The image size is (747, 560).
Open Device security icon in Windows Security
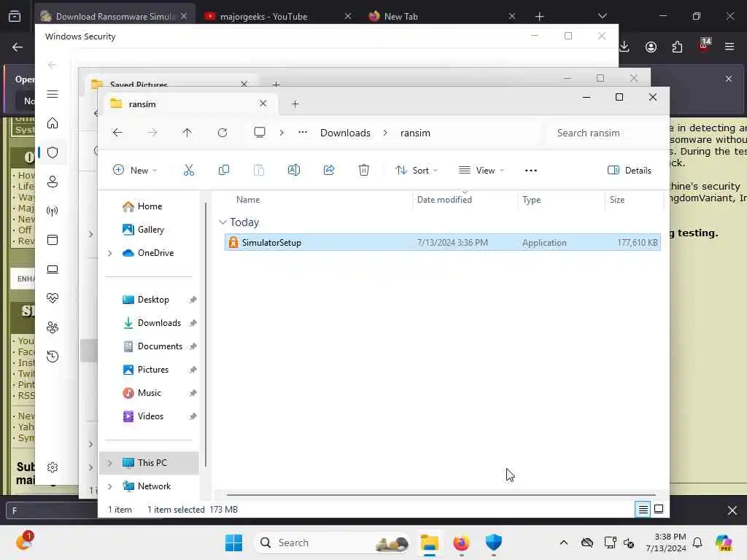[x=53, y=269]
